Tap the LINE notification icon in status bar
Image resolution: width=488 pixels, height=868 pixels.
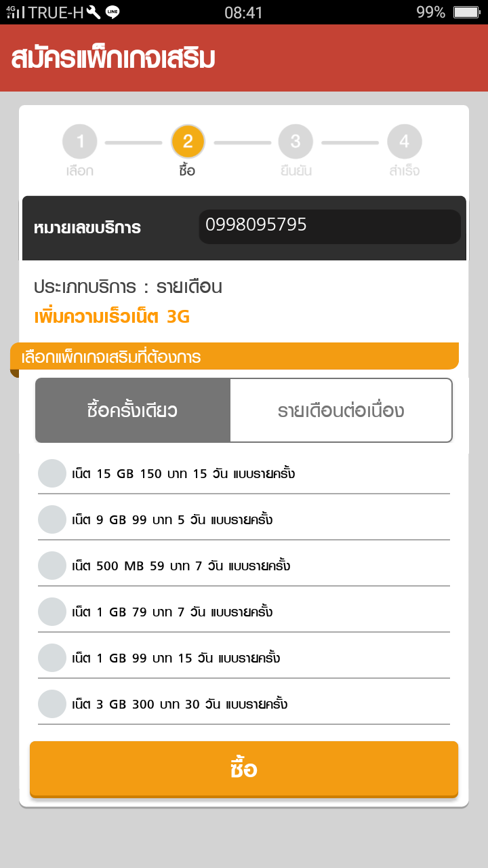(113, 12)
